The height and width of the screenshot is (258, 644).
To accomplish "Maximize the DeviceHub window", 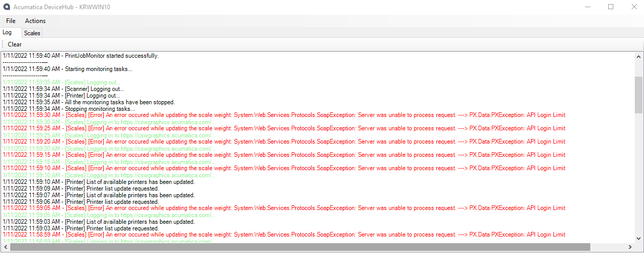I will tap(611, 7).
